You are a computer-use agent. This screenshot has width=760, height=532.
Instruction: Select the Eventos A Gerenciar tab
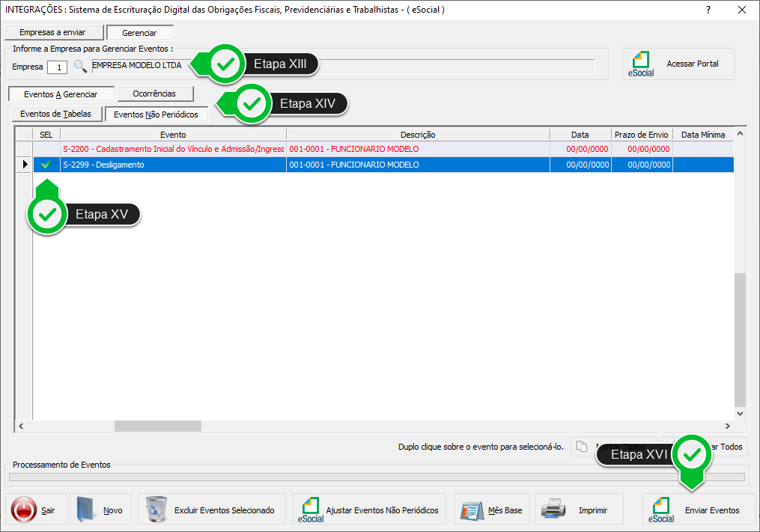61,95
